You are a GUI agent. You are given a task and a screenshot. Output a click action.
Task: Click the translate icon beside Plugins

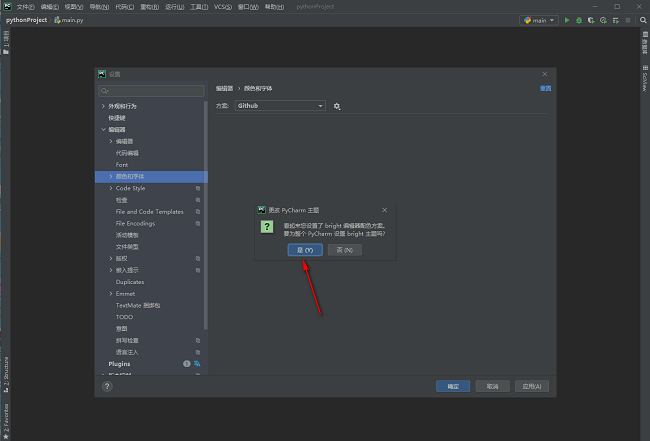(197, 363)
